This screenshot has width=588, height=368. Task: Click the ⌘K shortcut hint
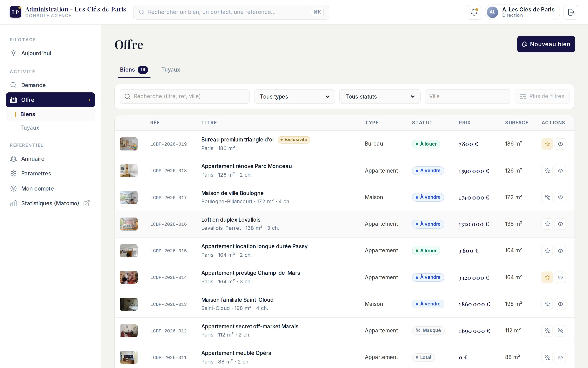click(317, 12)
